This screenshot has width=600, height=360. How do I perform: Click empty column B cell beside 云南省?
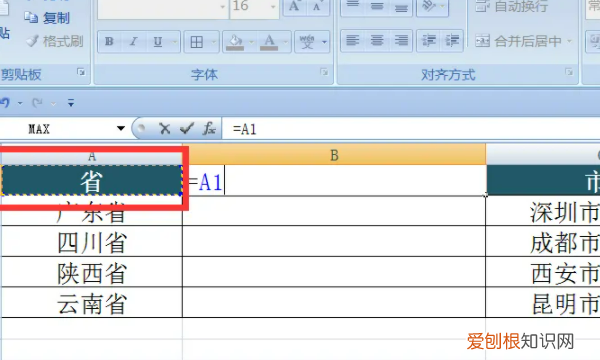coord(334,303)
